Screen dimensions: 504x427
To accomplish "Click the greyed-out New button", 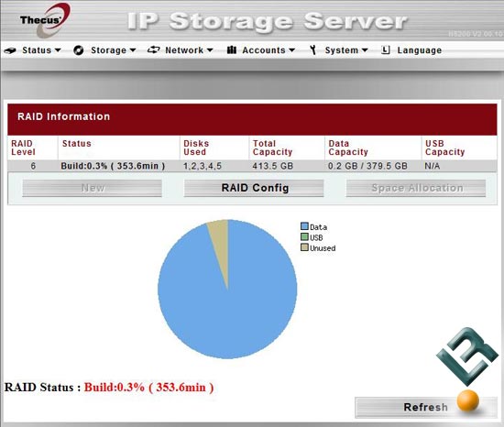I will pos(93,188).
